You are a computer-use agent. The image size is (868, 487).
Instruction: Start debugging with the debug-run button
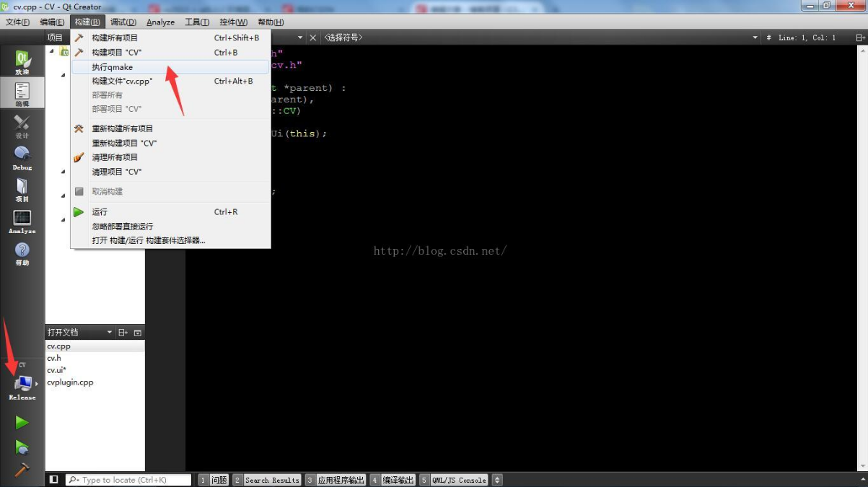pyautogui.click(x=22, y=447)
